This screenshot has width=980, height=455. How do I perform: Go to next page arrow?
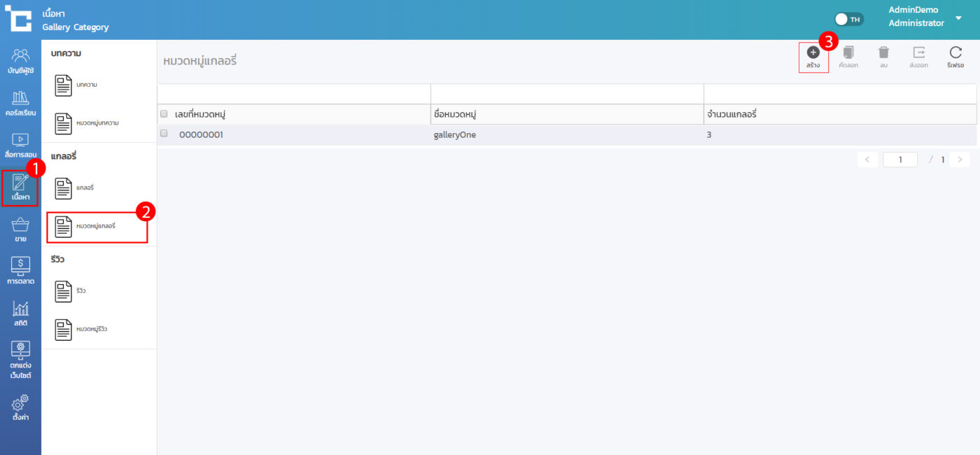coord(960,160)
